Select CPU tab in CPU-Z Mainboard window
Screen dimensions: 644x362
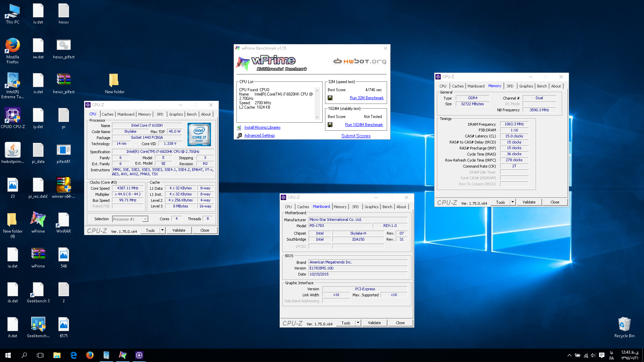tap(288, 207)
